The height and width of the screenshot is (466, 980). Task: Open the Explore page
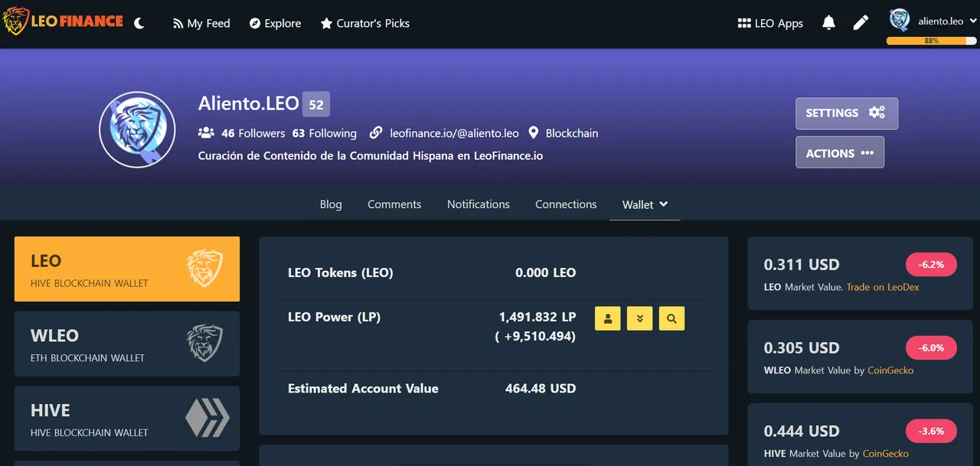click(276, 23)
